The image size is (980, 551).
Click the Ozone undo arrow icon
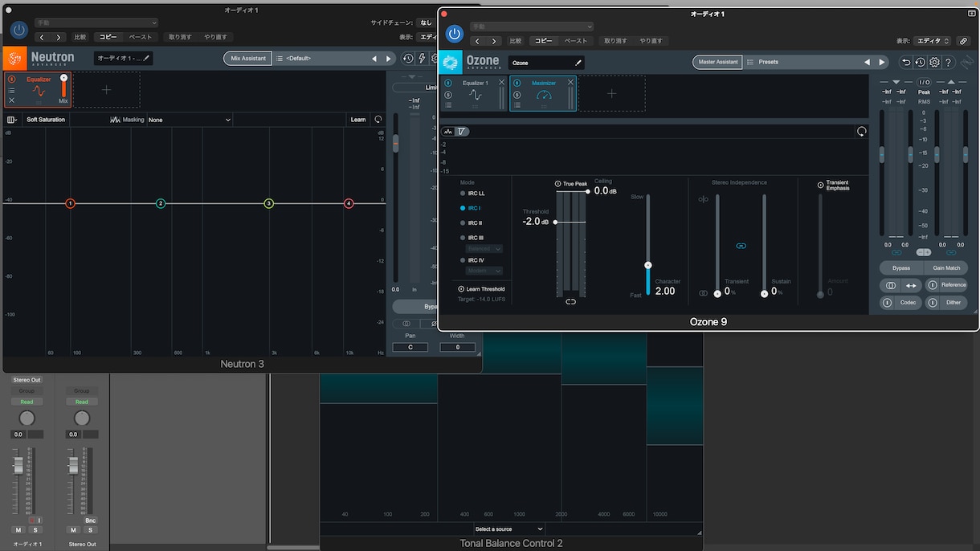[x=907, y=62]
